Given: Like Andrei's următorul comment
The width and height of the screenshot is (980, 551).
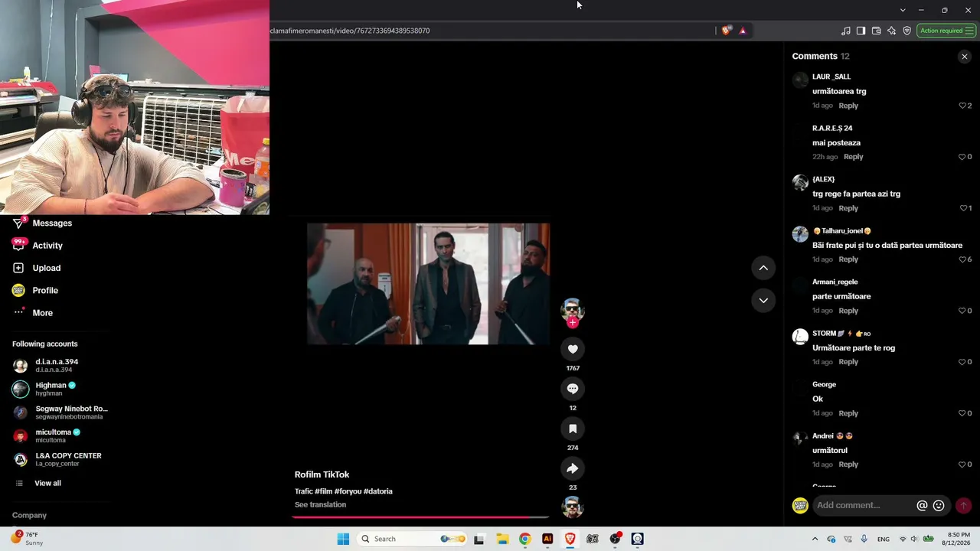Looking at the screenshot, I should click(x=962, y=465).
